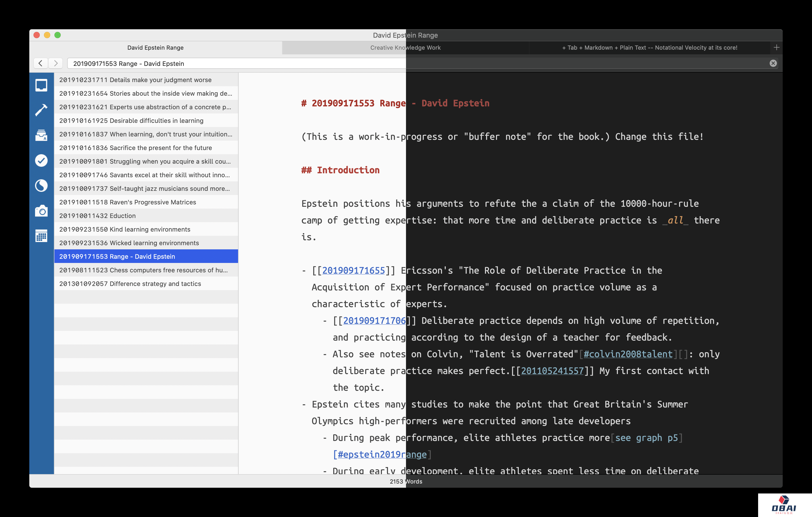This screenshot has height=517, width=812.
Task: Click the checkmark circle sidebar icon
Action: [x=41, y=160]
